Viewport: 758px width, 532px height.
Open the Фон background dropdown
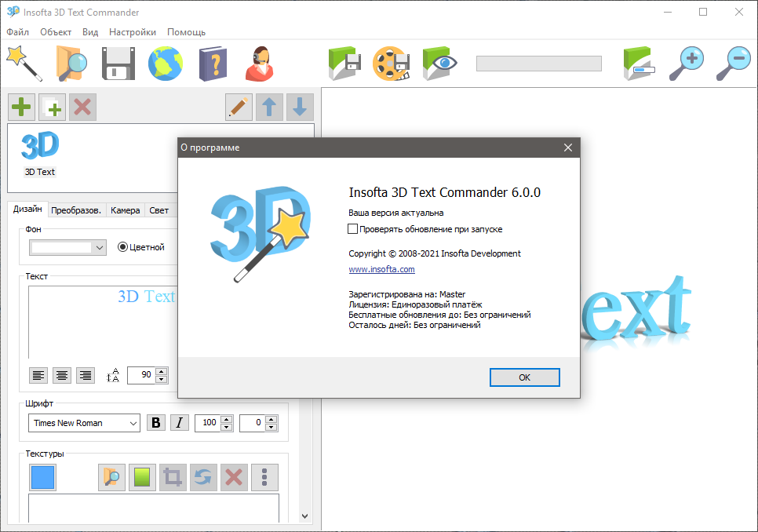67,247
